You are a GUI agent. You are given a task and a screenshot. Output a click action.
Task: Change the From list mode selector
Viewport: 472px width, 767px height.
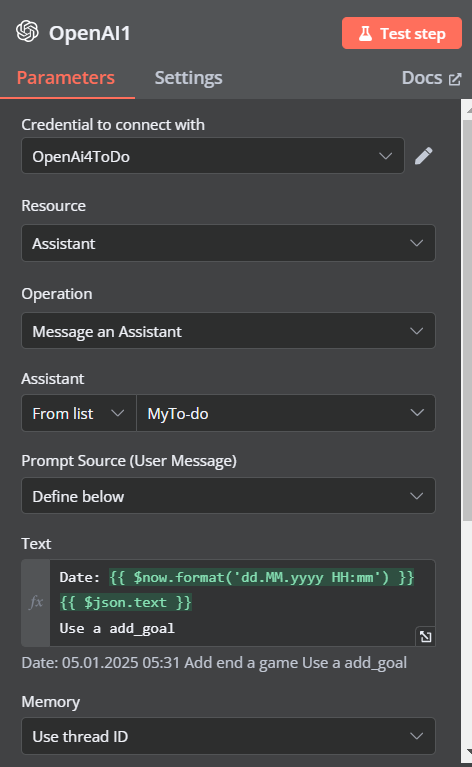[x=79, y=413]
